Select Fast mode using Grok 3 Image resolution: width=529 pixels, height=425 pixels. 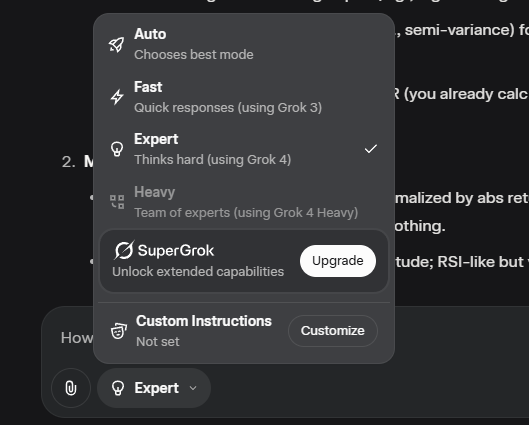[x=244, y=97]
